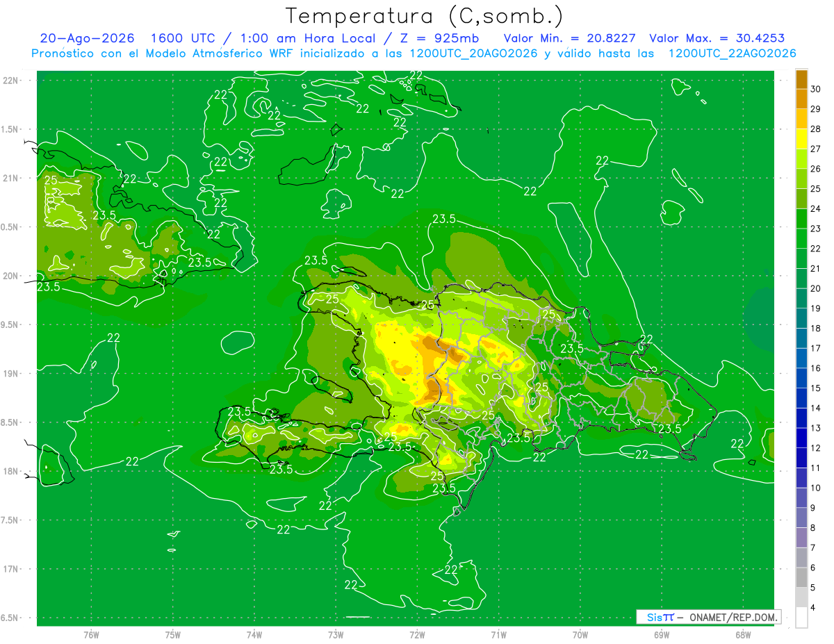Click the dark orange top segment of the color scale

tap(801, 80)
